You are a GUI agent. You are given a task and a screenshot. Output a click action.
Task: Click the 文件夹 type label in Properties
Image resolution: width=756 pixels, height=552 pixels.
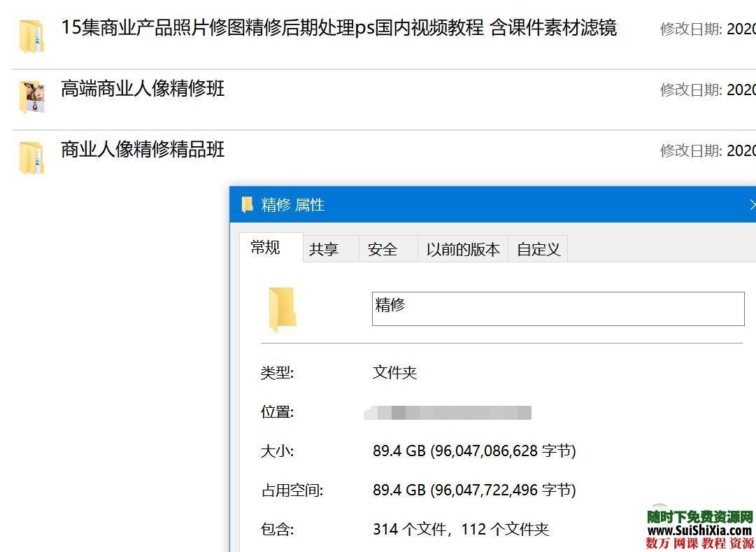(394, 372)
